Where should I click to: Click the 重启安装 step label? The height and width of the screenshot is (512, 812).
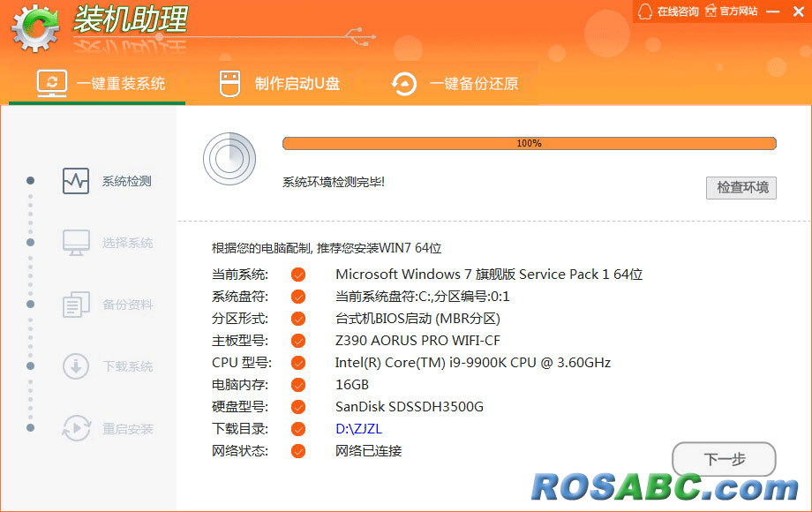point(127,429)
